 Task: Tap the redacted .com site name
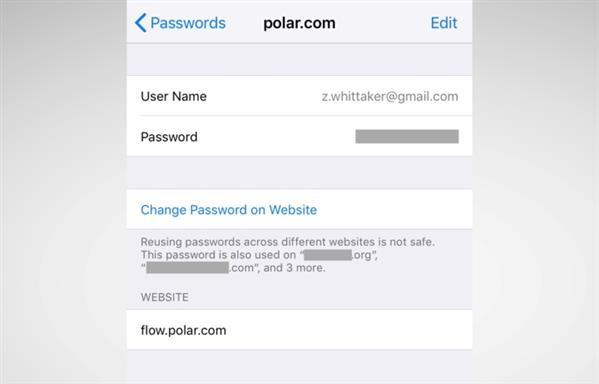(x=187, y=267)
